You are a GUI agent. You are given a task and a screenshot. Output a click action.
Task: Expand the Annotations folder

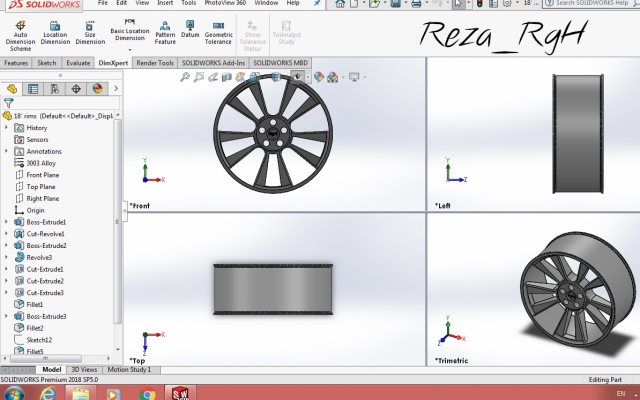tap(6, 151)
